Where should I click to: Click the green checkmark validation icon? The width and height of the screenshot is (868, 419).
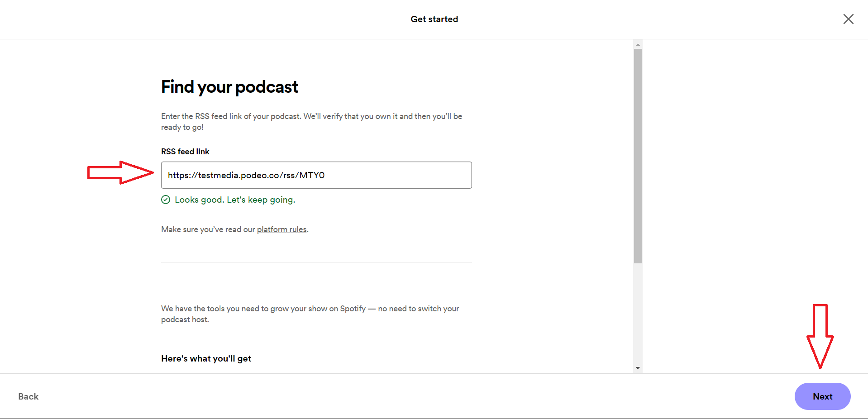[166, 200]
